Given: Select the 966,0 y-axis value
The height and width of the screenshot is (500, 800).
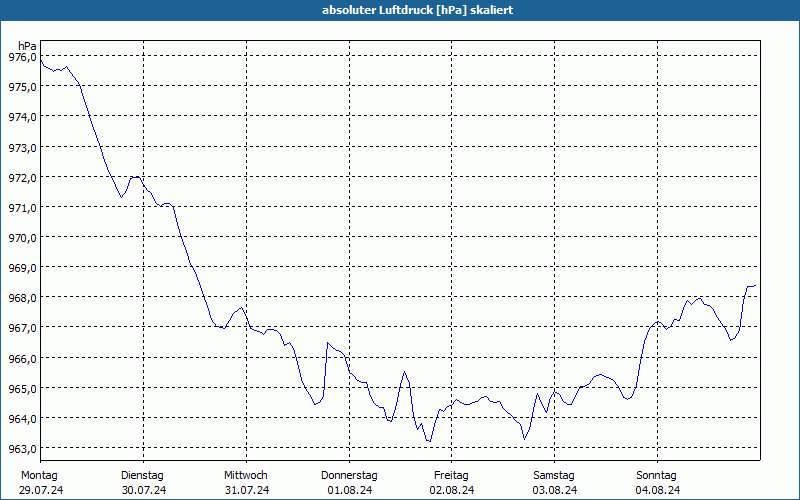Looking at the screenshot, I should coord(23,359).
